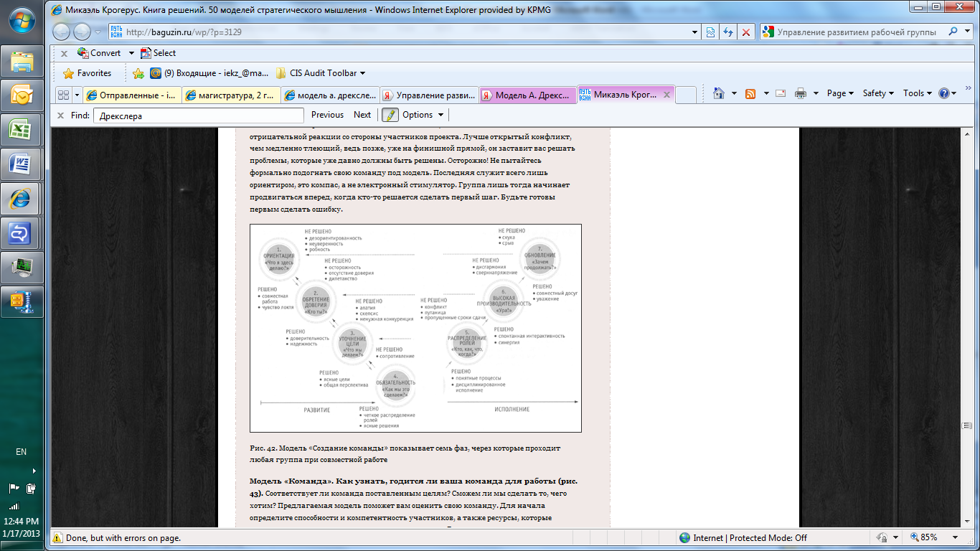Screen dimensions: 980x551
Task: Go back to the previous page
Action: 62,32
